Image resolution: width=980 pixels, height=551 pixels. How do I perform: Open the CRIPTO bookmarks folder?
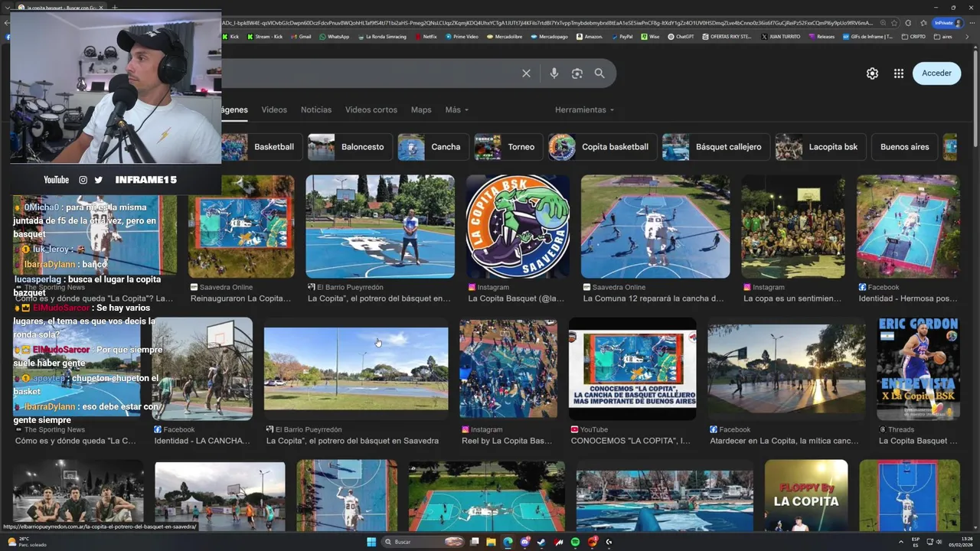coord(913,37)
